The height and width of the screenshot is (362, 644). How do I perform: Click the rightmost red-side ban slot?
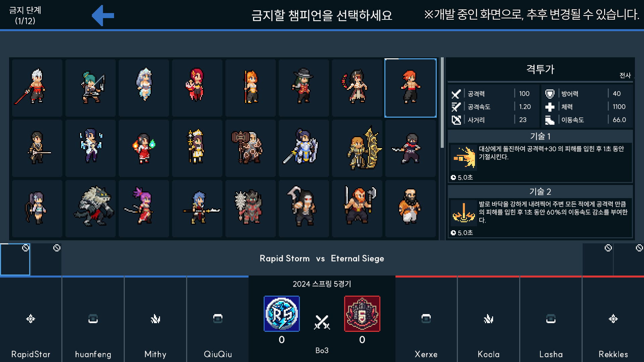(x=629, y=259)
